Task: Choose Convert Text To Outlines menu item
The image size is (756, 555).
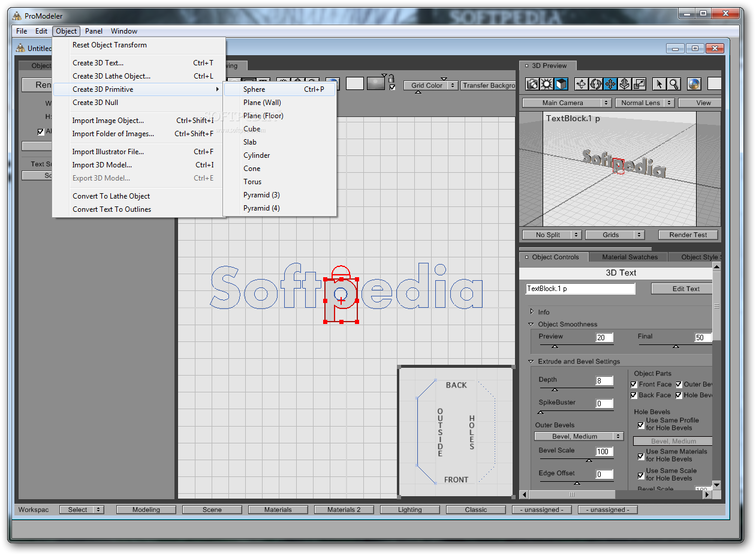Action: click(x=139, y=209)
